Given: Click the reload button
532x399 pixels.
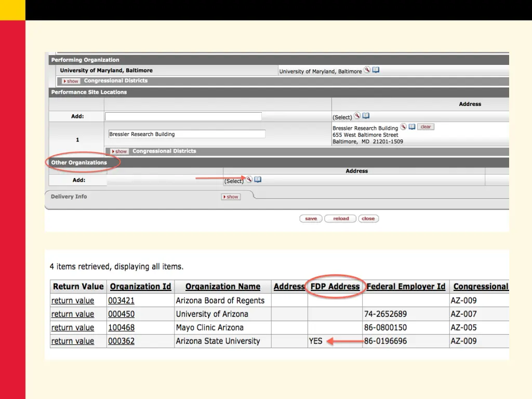Looking at the screenshot, I should click(341, 219).
